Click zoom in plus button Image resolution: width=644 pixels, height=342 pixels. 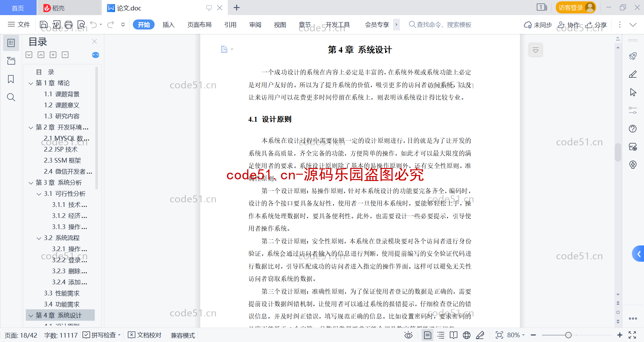(x=620, y=335)
